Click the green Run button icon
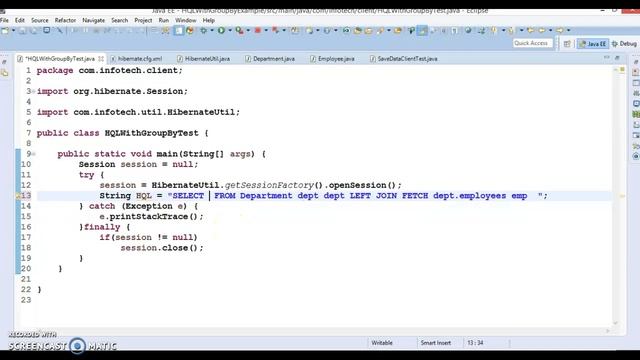This screenshot has height=360, width=640. point(221,30)
